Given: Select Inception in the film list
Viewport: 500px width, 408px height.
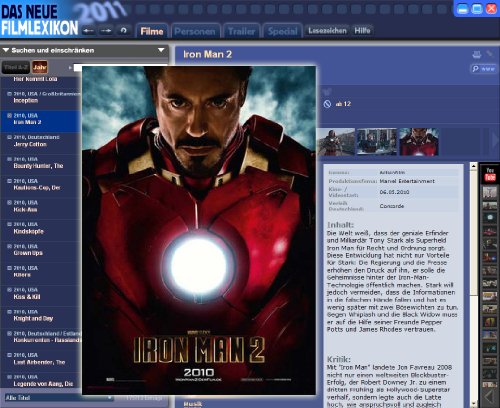Looking at the screenshot, I should click(41, 97).
